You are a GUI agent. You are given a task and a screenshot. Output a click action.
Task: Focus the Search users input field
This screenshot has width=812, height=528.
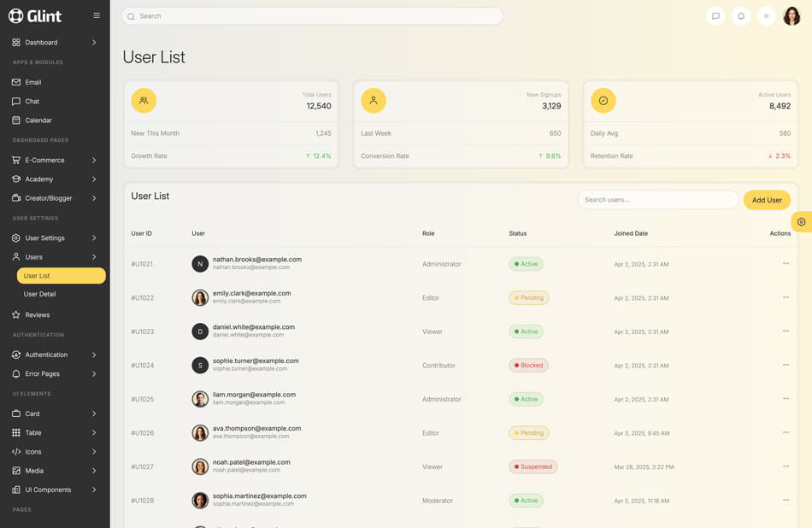tap(658, 200)
